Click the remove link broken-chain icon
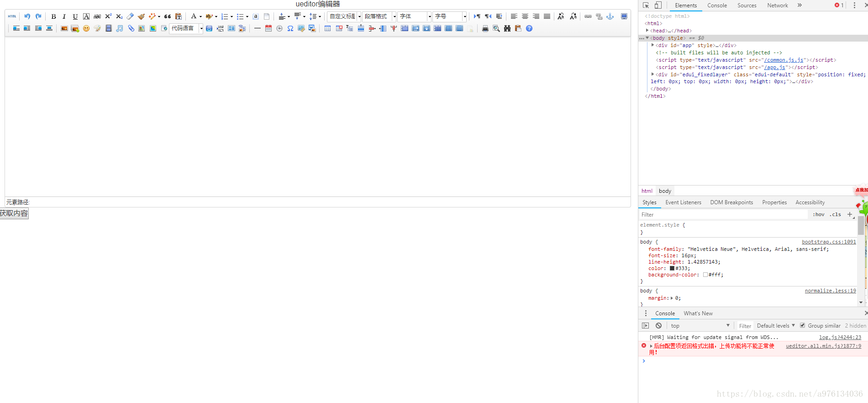Image resolution: width=868 pixels, height=403 pixels. click(599, 16)
